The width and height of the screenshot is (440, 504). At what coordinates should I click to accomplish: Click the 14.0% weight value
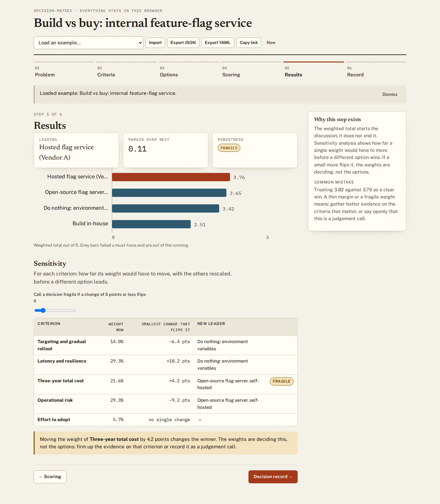coord(117,342)
